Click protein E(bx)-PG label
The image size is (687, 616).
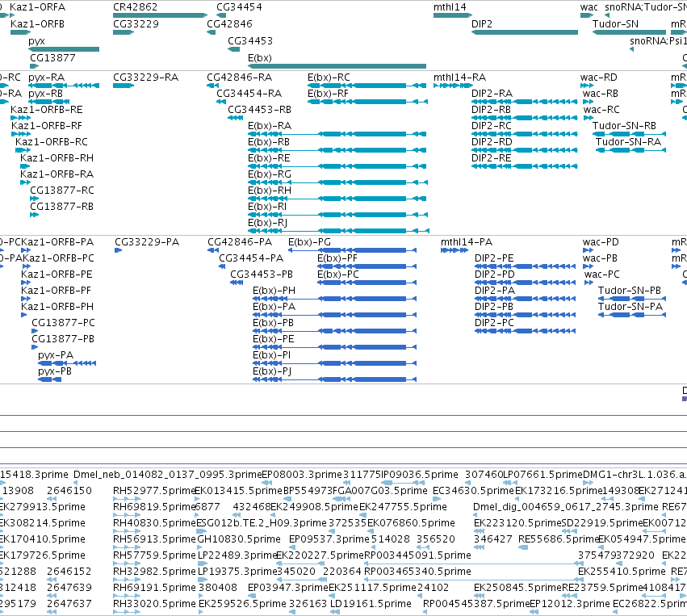(309, 242)
